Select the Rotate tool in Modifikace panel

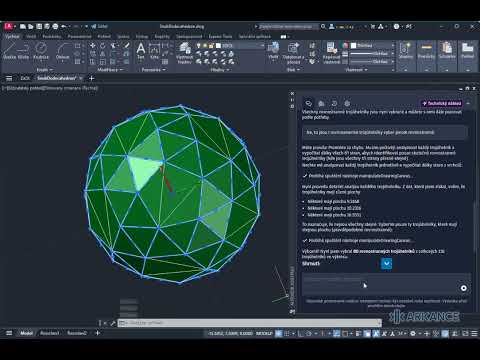point(103,45)
